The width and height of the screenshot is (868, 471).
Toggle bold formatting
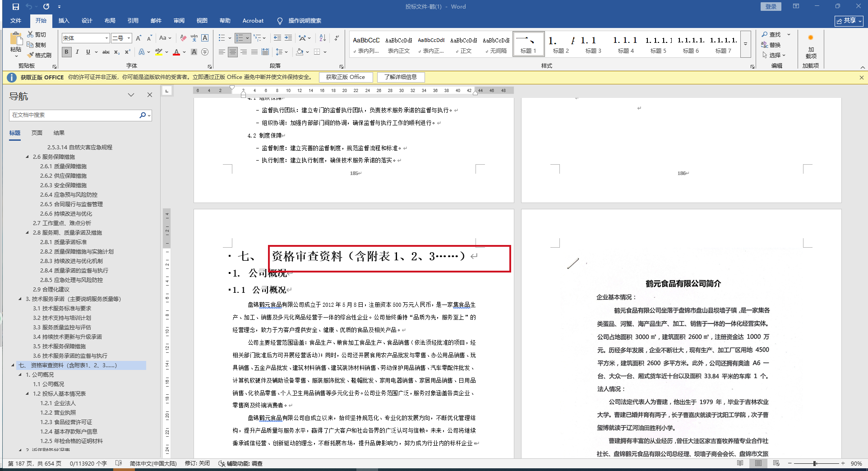click(x=67, y=52)
